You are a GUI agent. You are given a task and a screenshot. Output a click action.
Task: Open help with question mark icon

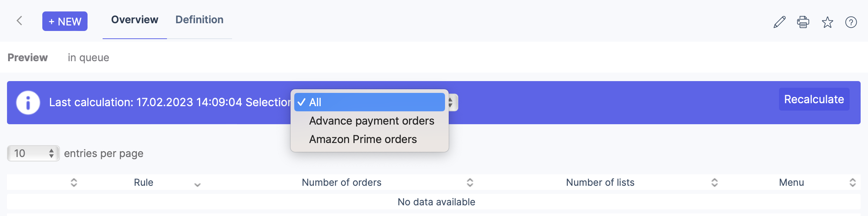(x=851, y=22)
